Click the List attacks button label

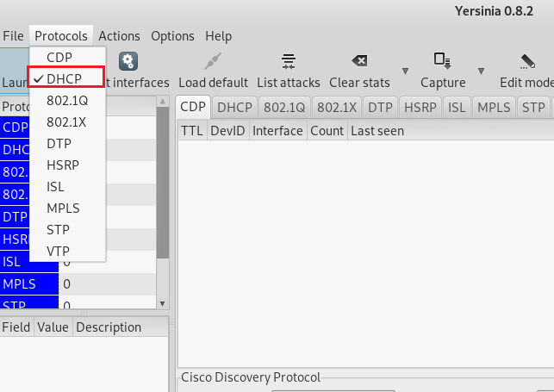click(x=289, y=83)
